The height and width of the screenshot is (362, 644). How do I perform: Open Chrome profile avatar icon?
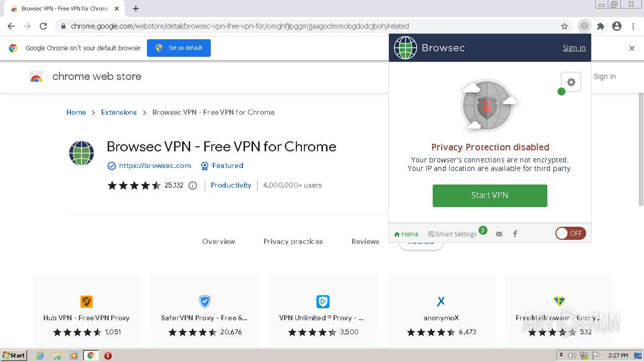pos(617,26)
